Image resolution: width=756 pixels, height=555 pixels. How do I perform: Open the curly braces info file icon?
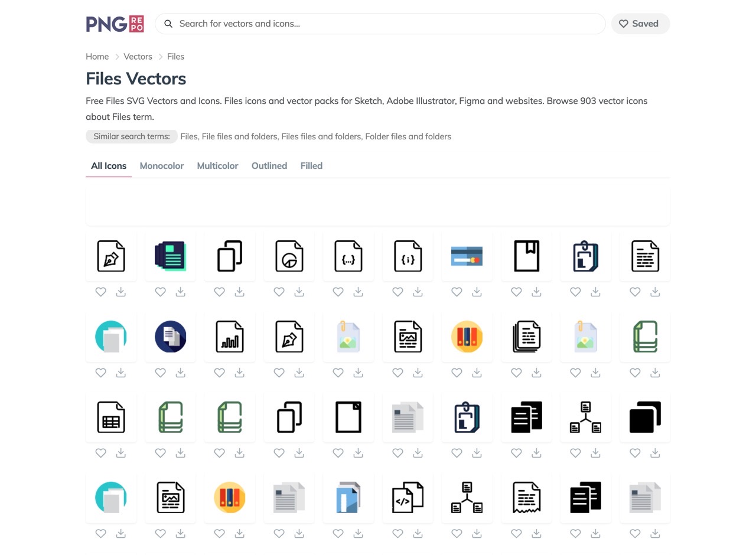click(408, 256)
